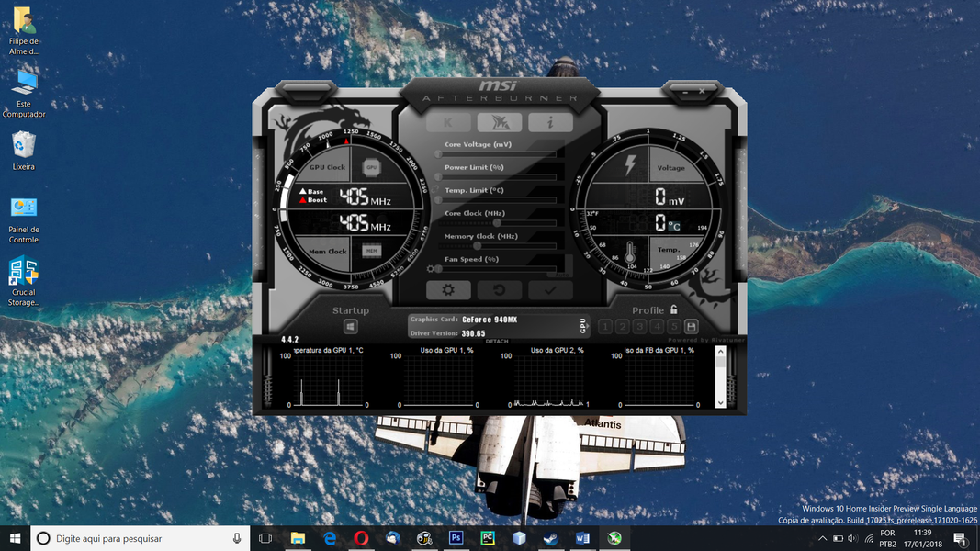The image size is (980, 551).
Task: Click the DETACH monitor label
Action: (x=497, y=341)
